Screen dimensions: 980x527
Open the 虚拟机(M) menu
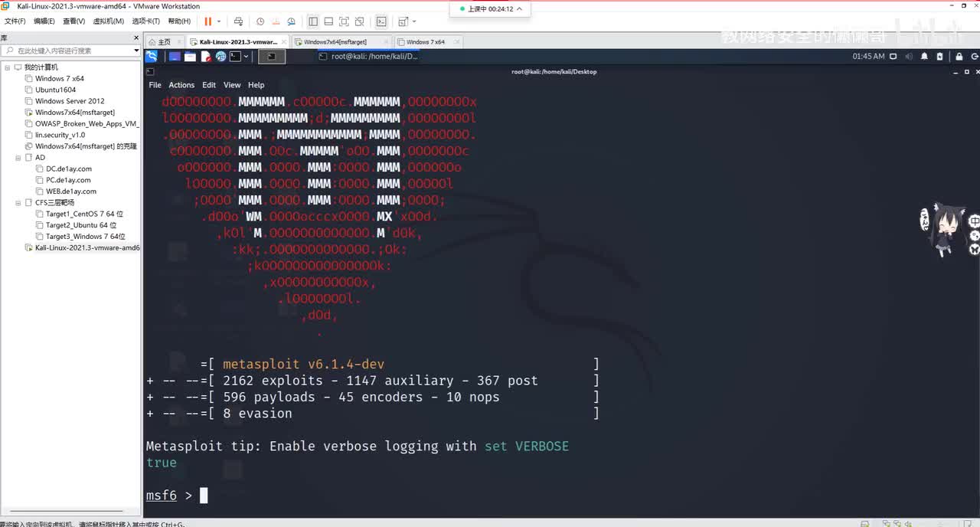click(109, 21)
